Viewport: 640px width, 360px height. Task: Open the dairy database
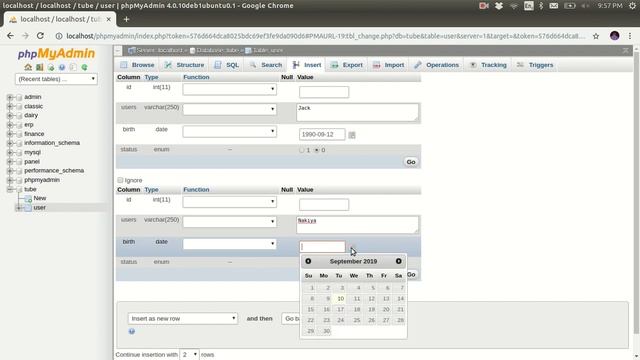coord(31,116)
